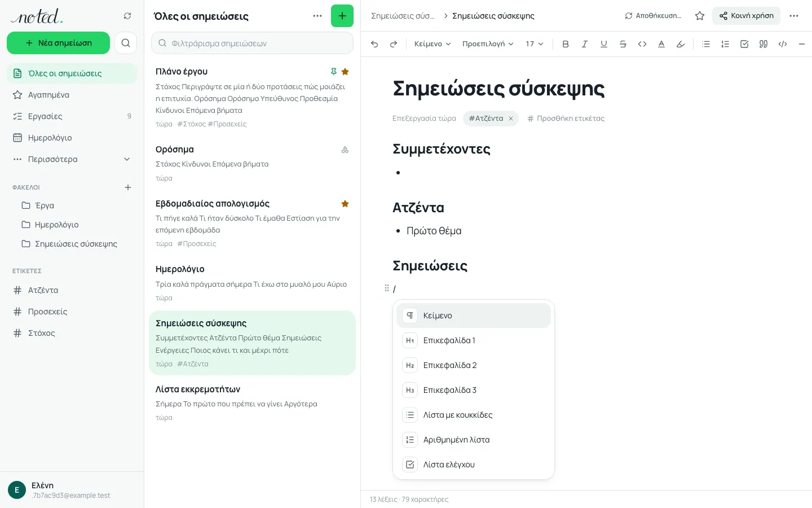Click the shared icon on Ορόσημα note
The image size is (812, 508).
(x=345, y=150)
